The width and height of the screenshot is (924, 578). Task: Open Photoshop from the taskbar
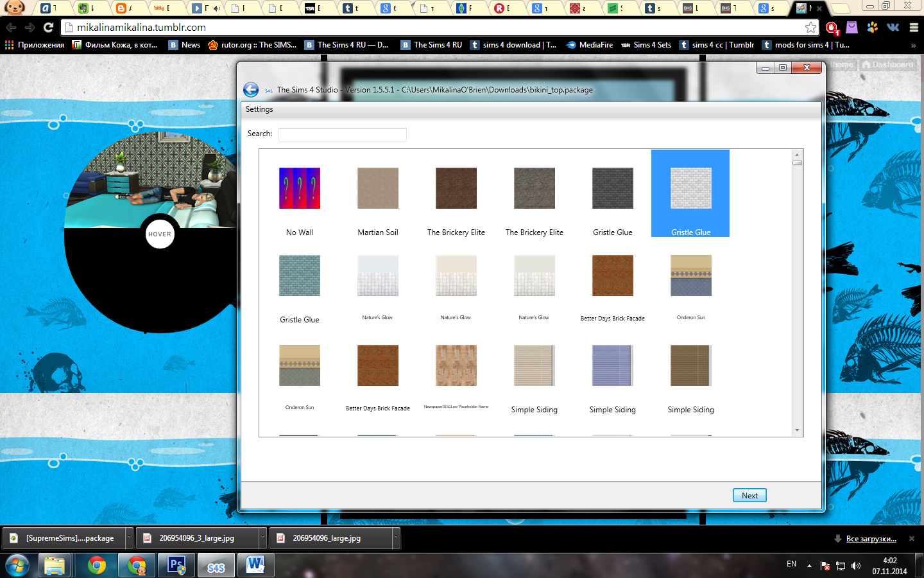click(176, 566)
